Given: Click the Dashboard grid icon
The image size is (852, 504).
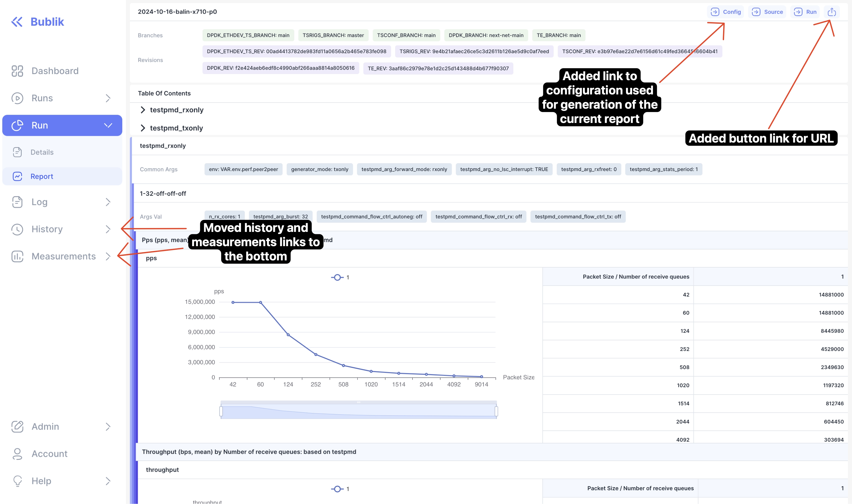Looking at the screenshot, I should click(x=17, y=71).
